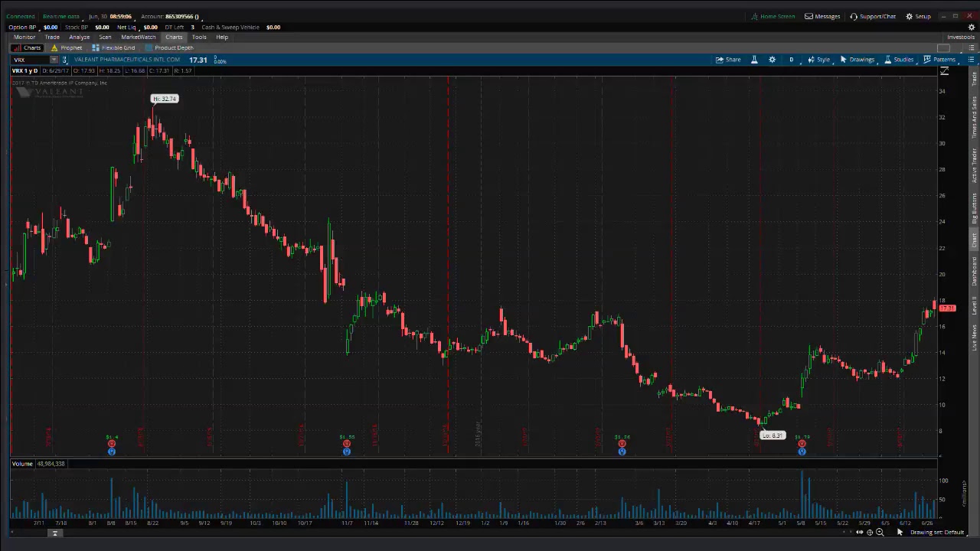Open the Product Depth sub-tab
Viewport: 980px width, 551px height.
169,47
